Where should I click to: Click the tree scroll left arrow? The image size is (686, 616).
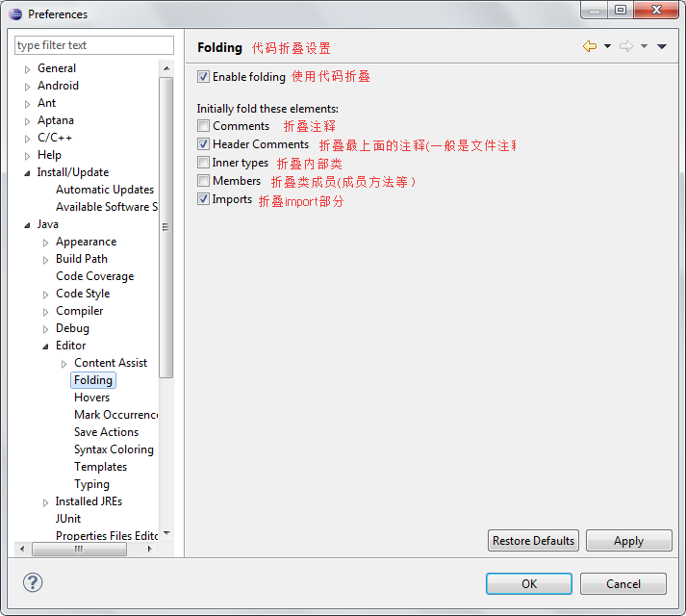pos(22,549)
